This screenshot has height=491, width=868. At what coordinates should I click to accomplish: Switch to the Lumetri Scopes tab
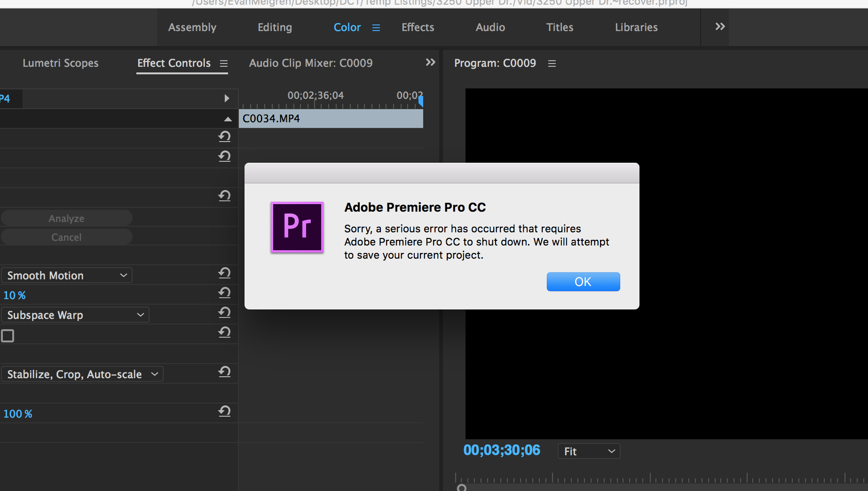61,63
